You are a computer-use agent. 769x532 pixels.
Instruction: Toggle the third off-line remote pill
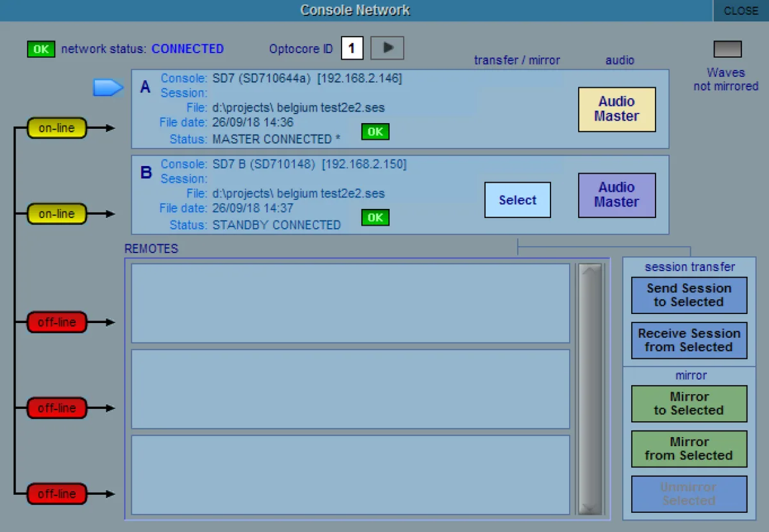tap(56, 494)
